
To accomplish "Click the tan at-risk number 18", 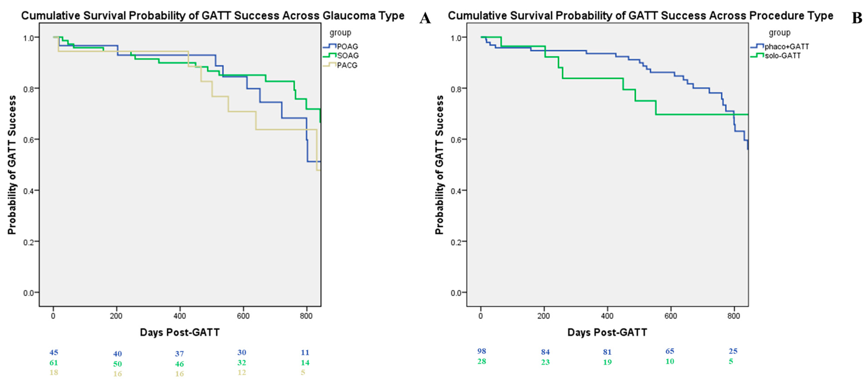I will click(54, 372).
